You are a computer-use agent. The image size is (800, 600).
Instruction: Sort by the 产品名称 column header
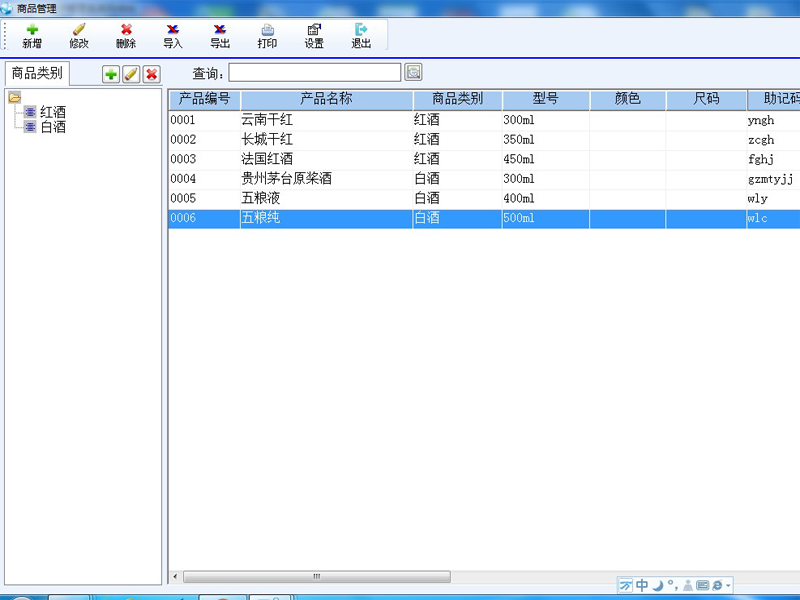pos(326,99)
